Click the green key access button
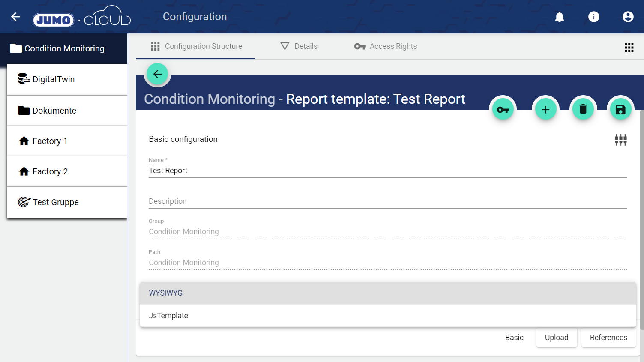This screenshot has height=362, width=644. point(503,110)
